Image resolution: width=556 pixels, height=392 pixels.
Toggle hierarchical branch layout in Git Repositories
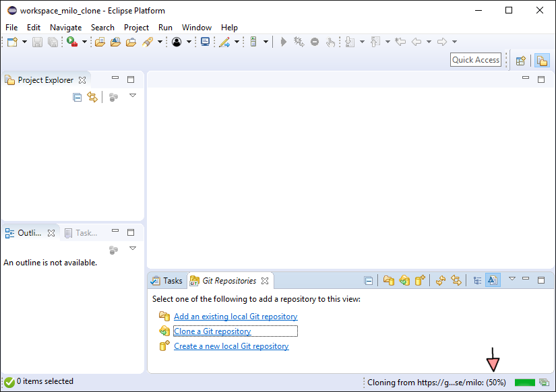[477, 281]
